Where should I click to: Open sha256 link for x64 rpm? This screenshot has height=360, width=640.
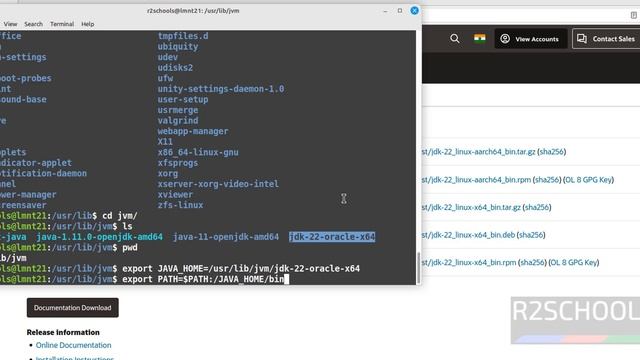[x=532, y=262]
